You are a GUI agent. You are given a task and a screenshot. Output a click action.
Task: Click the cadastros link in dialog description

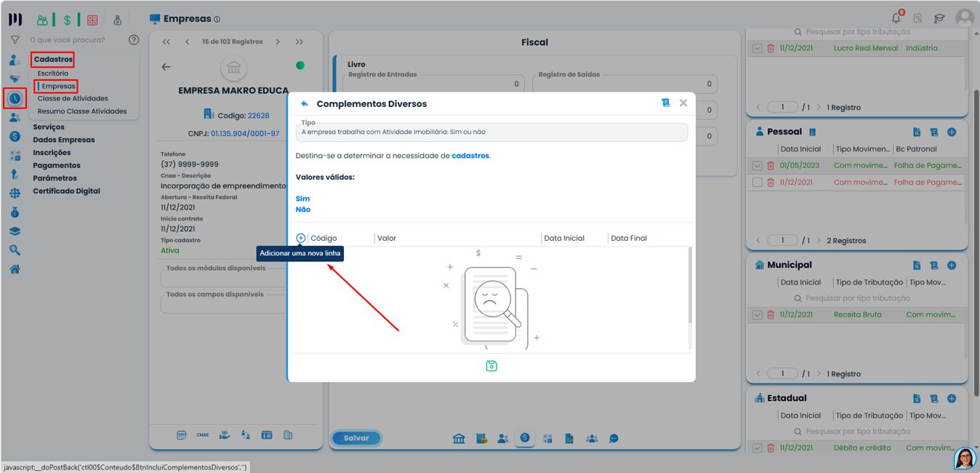point(470,156)
